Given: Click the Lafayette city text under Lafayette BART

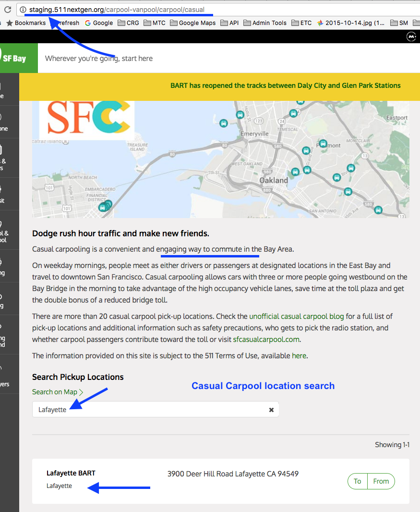Looking at the screenshot, I should [x=59, y=486].
